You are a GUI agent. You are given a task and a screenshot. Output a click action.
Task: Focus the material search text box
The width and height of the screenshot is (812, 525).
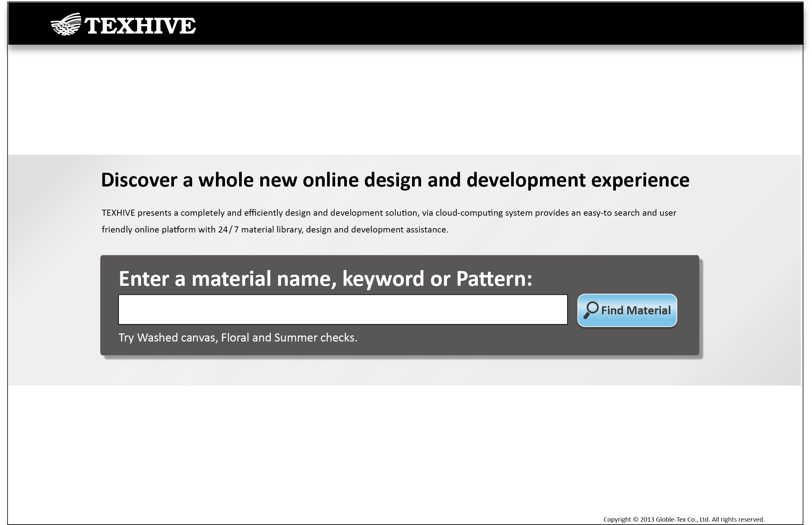click(343, 310)
